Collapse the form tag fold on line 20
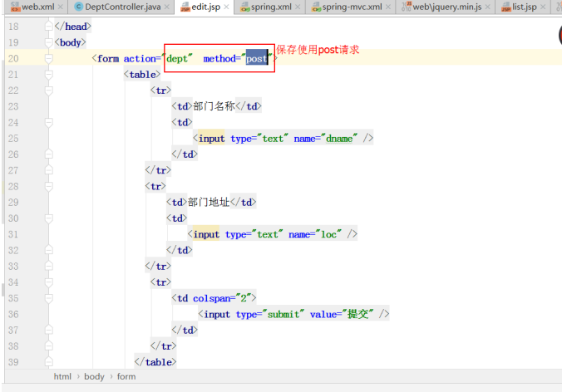Viewport: 562px width, 392px height. [x=49, y=58]
